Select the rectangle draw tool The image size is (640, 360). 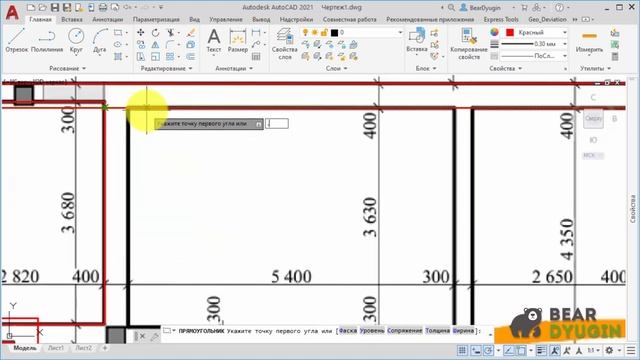118,33
